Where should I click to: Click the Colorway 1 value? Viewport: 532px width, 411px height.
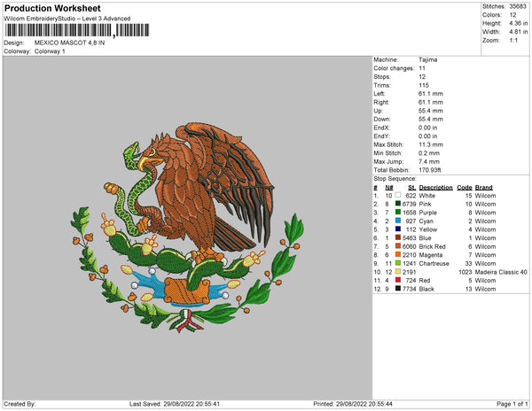coord(50,51)
